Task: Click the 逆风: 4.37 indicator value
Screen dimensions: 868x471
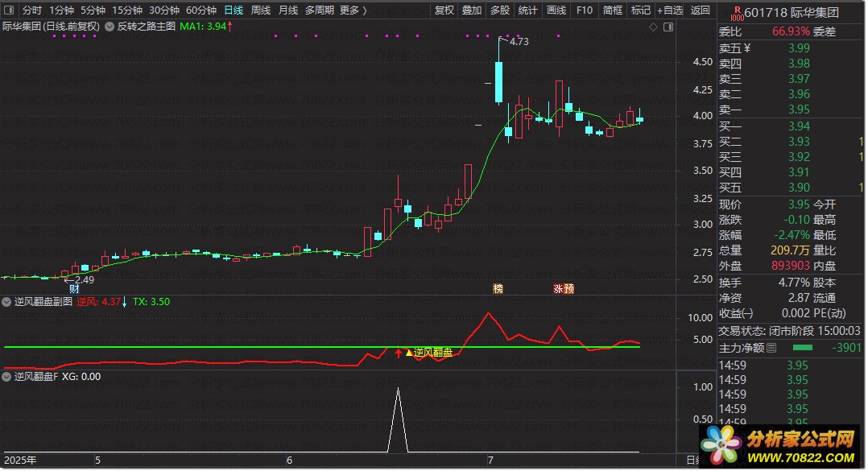Action: (x=98, y=302)
